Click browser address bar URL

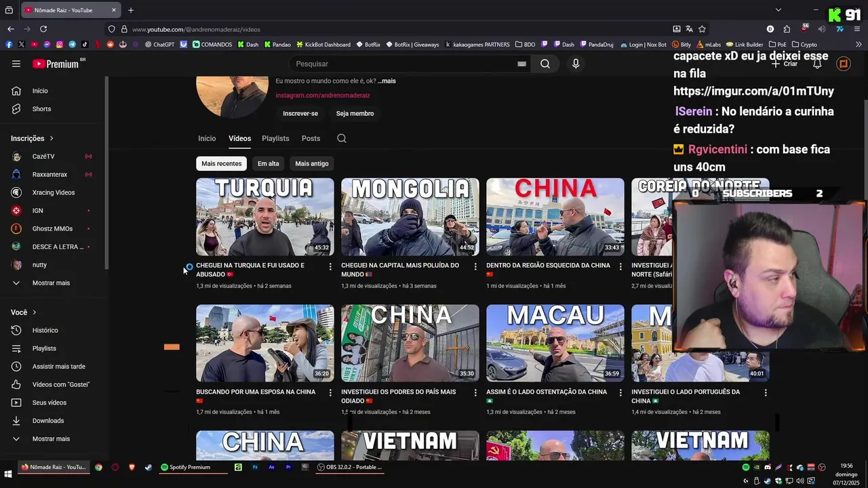(196, 29)
